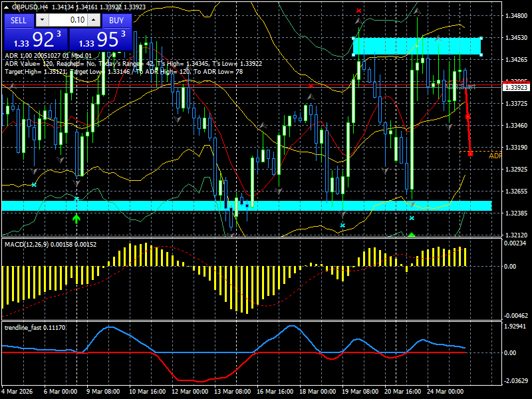
Task: Click the -2.03629 trendline scale value
Action: [x=515, y=380]
